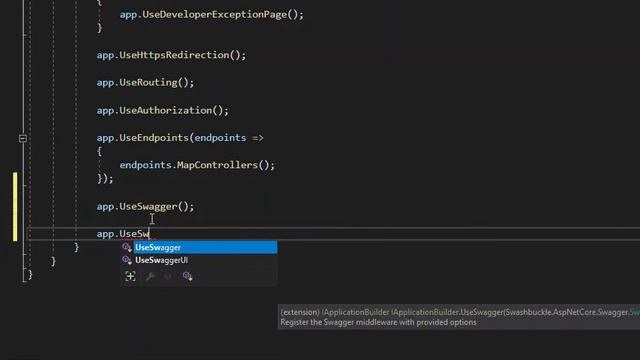Viewport: 640px width, 360px height.
Task: Place cursor at end of app.UseSw line
Action: pos(149,234)
